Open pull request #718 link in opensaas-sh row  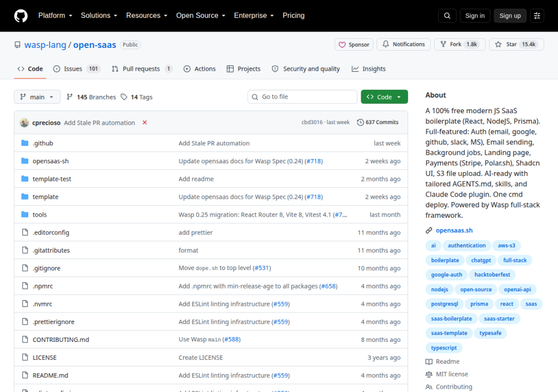pos(314,161)
